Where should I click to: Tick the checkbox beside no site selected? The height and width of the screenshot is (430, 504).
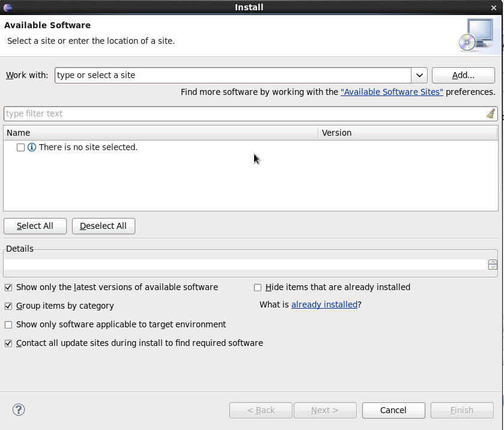click(21, 147)
